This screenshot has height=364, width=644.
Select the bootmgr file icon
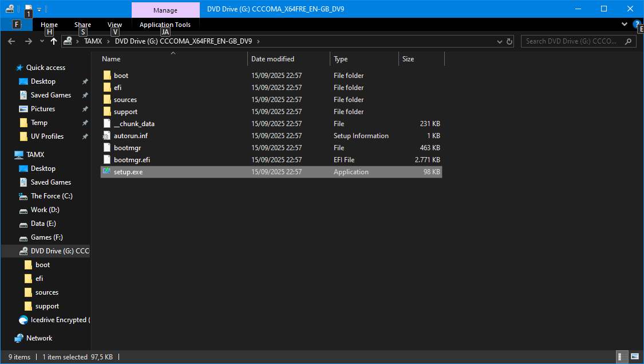[107, 148]
